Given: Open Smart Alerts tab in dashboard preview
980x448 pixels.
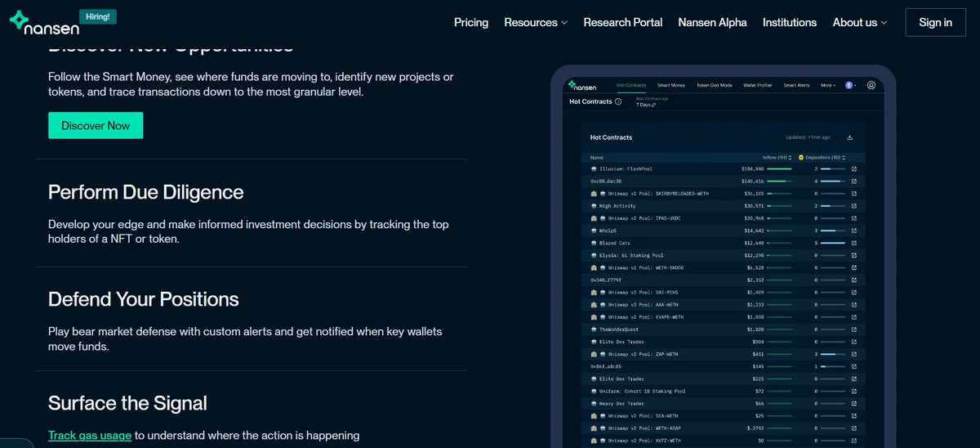Looking at the screenshot, I should (x=797, y=85).
